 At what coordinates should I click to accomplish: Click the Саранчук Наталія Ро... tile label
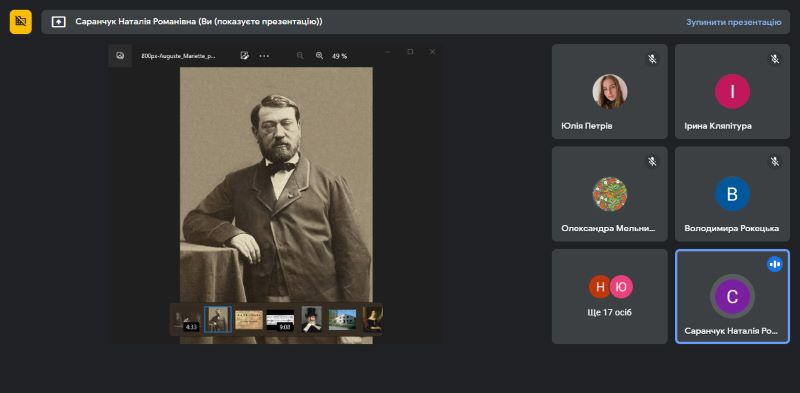tap(731, 331)
